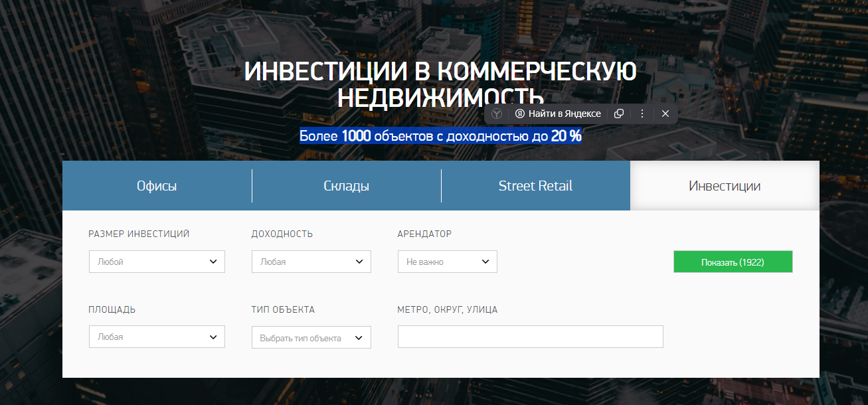Click the Yandex Alice assistant icon in popup

pyautogui.click(x=497, y=114)
